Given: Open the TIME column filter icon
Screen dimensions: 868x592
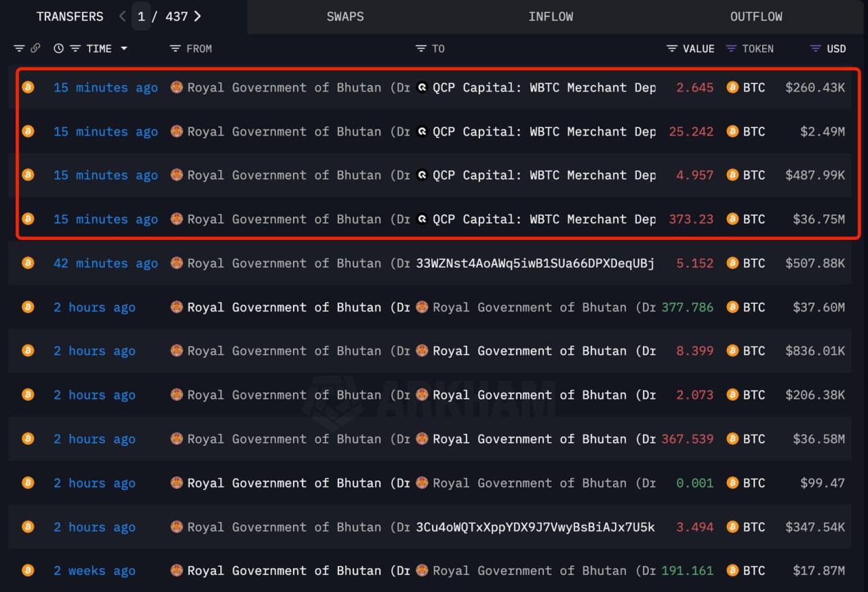Looking at the screenshot, I should [x=75, y=49].
